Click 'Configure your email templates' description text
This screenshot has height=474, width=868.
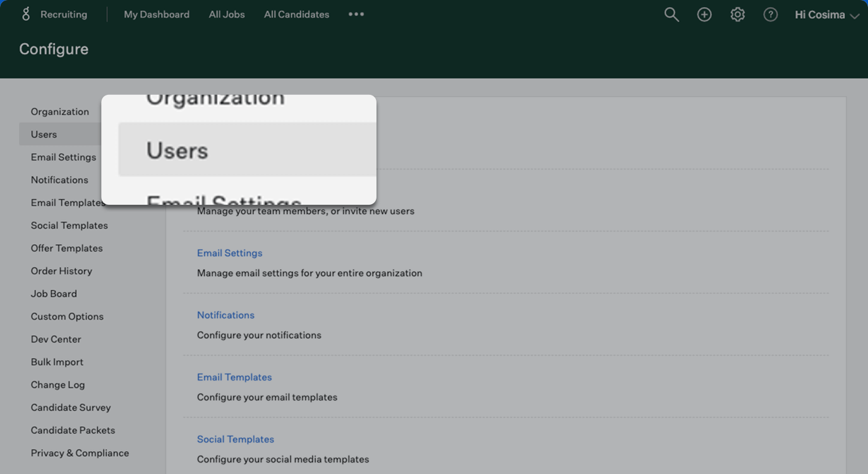[x=267, y=397]
